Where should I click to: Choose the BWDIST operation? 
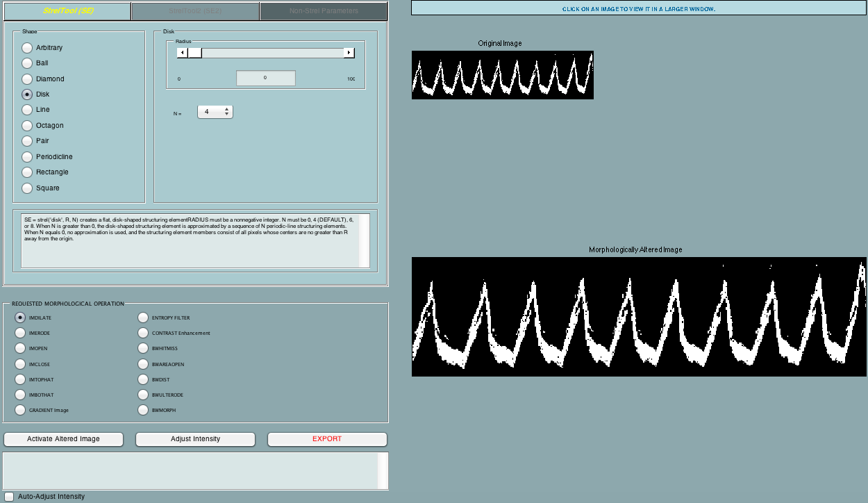click(142, 379)
